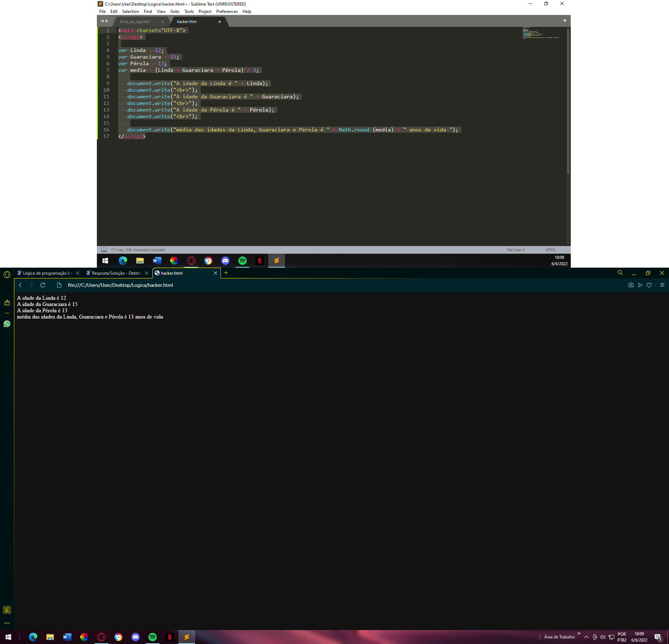Click the browser back arrow
This screenshot has width=669, height=644.
pyautogui.click(x=20, y=285)
